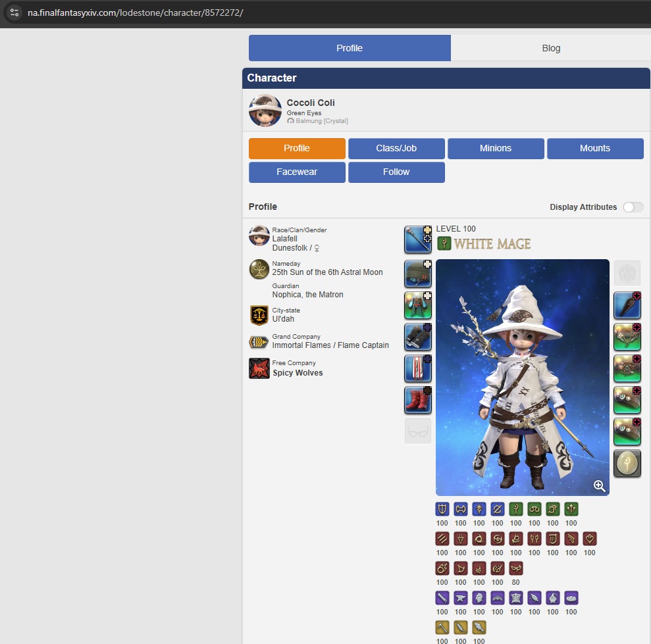Image resolution: width=651 pixels, height=644 pixels.
Task: Click the Astrologian job icon
Action: pyautogui.click(x=553, y=508)
